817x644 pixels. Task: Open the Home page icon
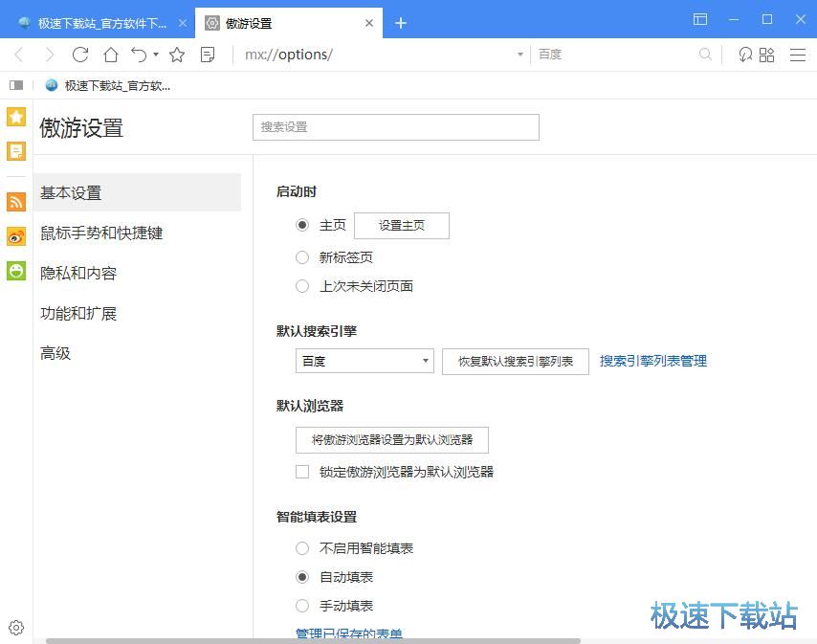[110, 55]
